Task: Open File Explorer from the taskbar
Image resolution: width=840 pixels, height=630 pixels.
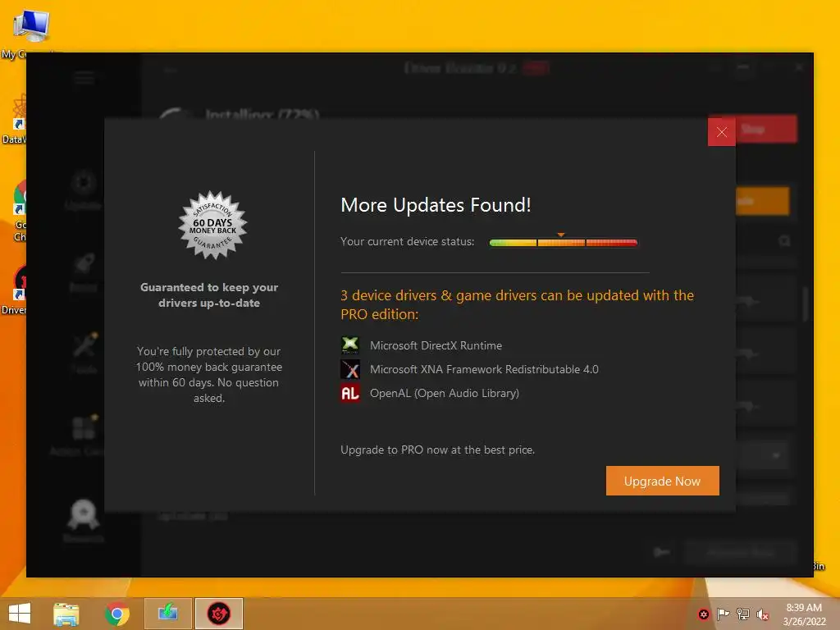Action: tap(66, 614)
